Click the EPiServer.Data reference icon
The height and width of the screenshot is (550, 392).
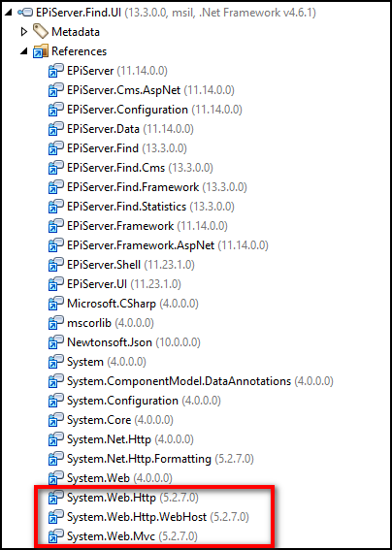(56, 129)
